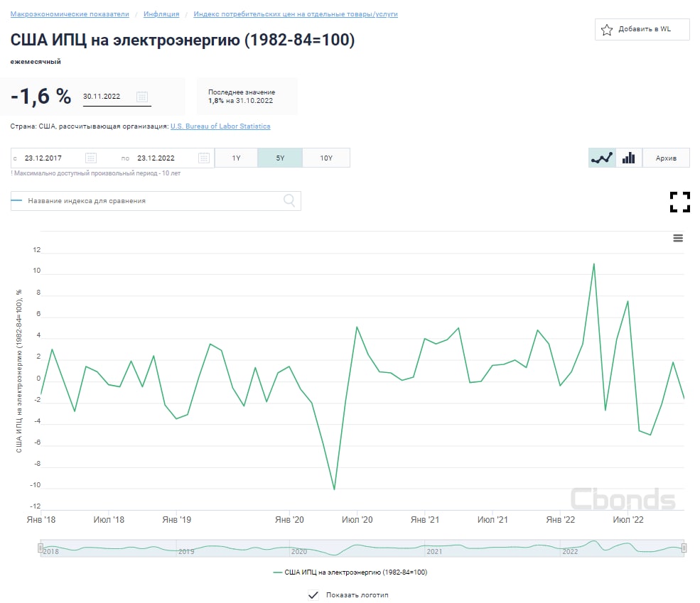Toggle the green series legend item
The width and height of the screenshot is (700, 603).
(x=350, y=572)
